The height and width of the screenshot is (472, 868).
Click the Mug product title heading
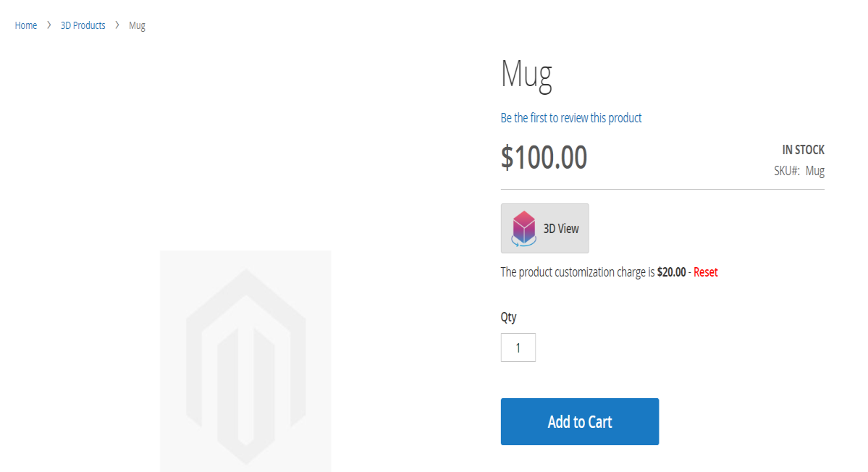coord(526,74)
